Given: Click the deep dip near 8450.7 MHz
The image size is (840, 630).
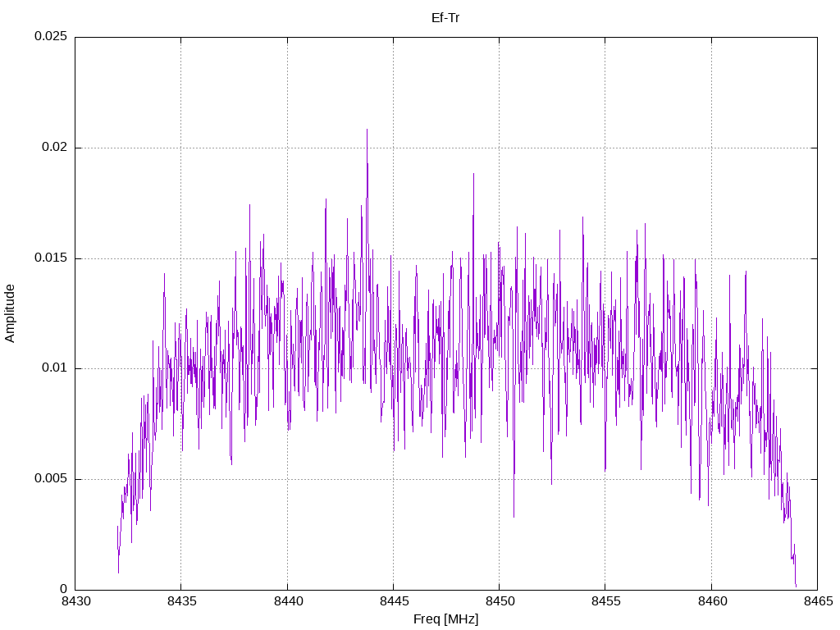Looking at the screenshot, I should point(514,516).
